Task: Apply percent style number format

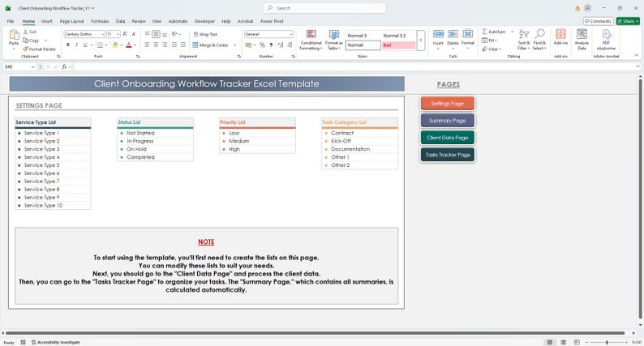Action: click(x=262, y=45)
